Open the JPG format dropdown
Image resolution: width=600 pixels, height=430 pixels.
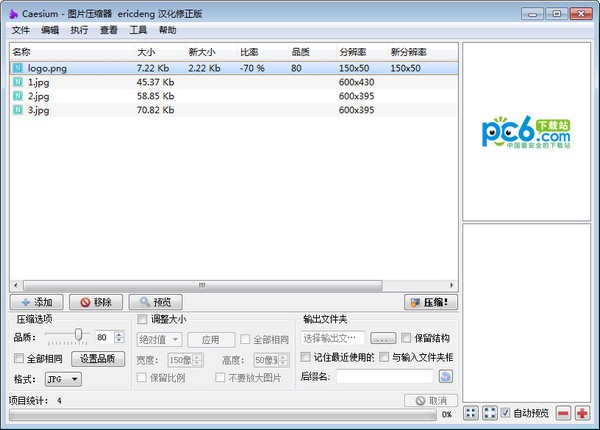click(63, 379)
